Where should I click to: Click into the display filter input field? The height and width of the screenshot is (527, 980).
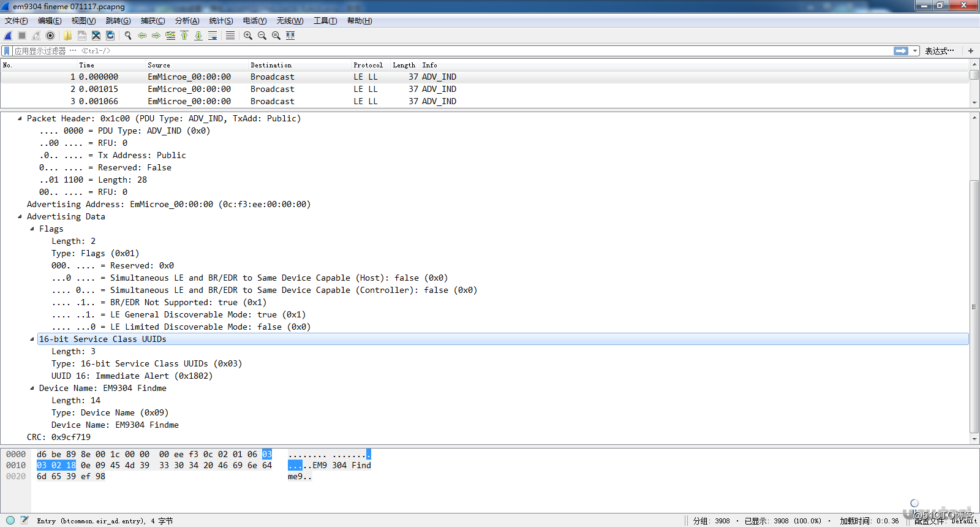(x=453, y=51)
